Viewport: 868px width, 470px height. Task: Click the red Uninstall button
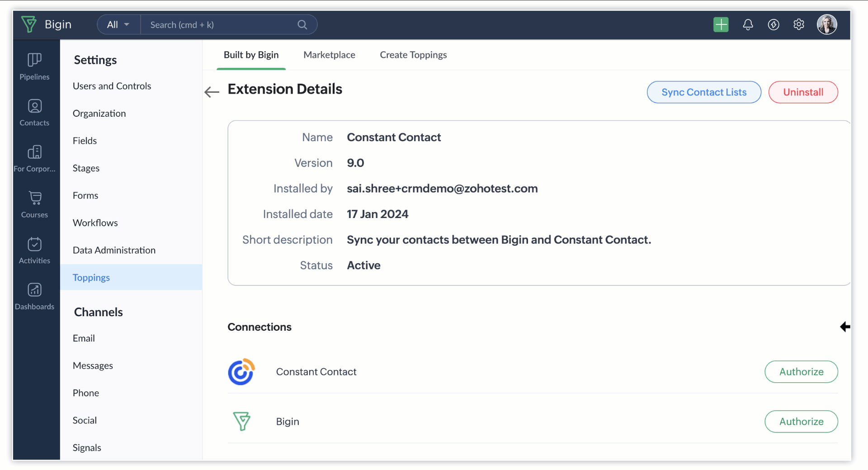pyautogui.click(x=803, y=92)
